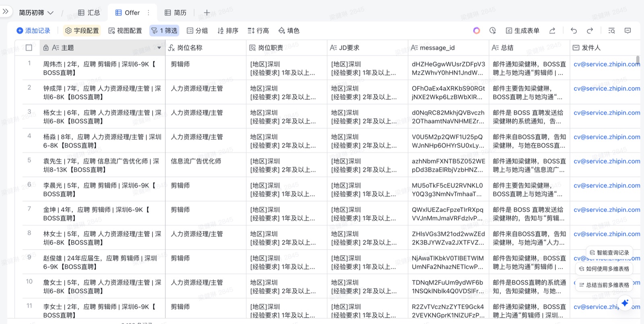
Task: Open the Offer tab more-options menu
Action: [x=149, y=12]
